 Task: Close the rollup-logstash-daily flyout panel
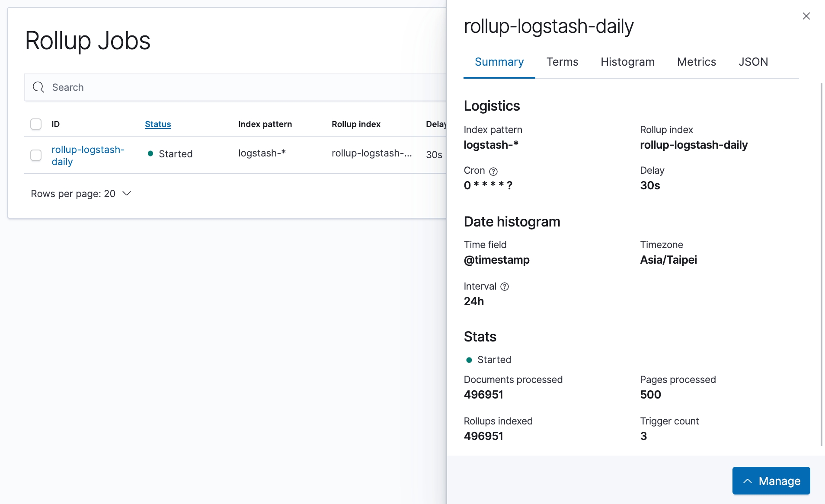(x=806, y=16)
